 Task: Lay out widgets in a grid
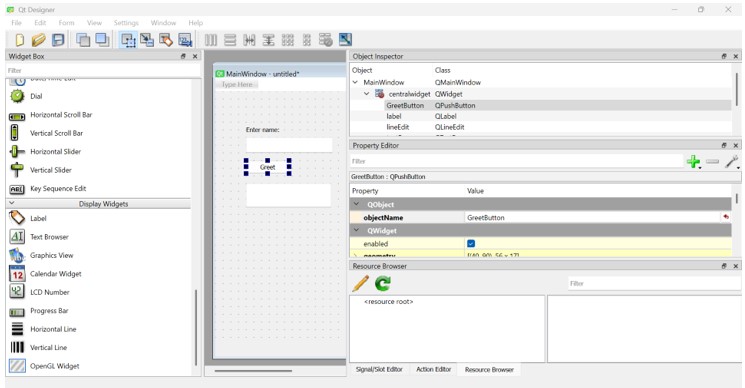click(288, 40)
